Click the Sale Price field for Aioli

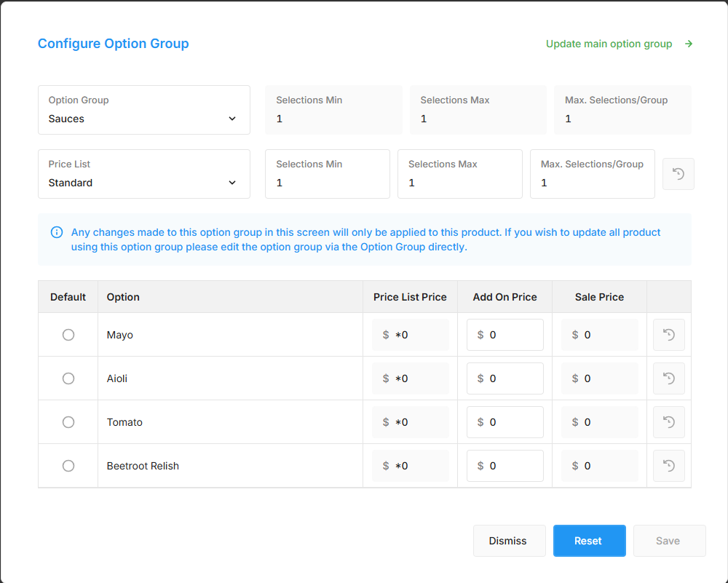click(600, 378)
